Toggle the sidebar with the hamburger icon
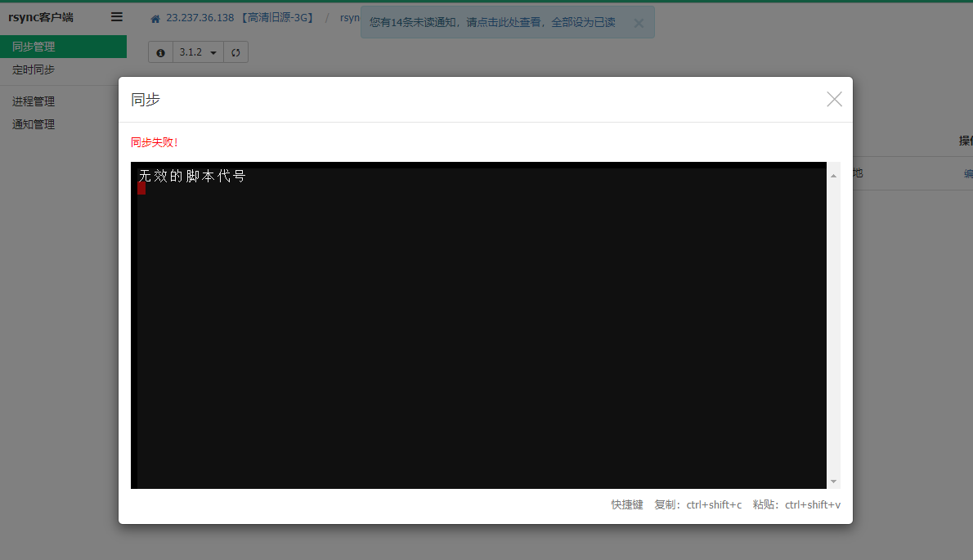Viewport: 973px width, 560px height. pyautogui.click(x=117, y=17)
